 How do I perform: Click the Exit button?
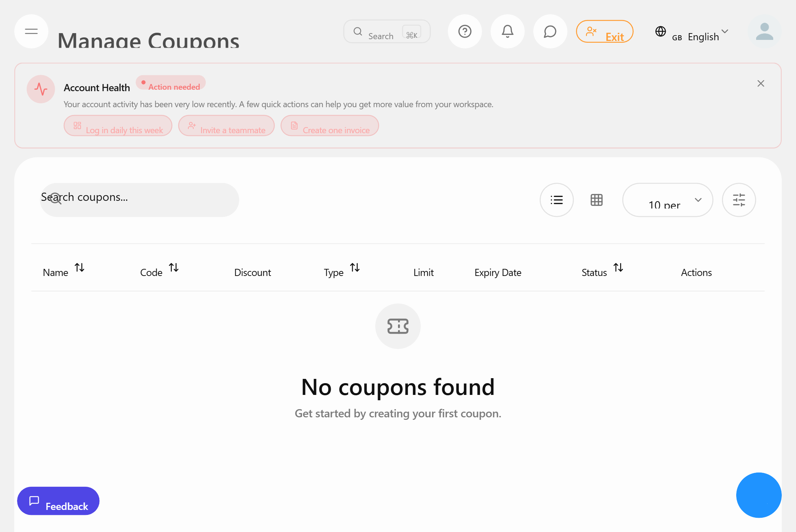(604, 31)
